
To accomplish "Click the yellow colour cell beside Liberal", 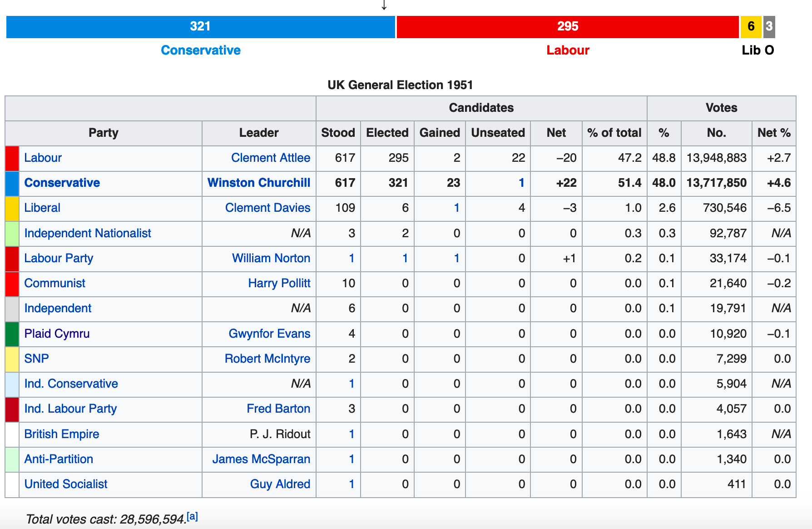I will tap(12, 209).
